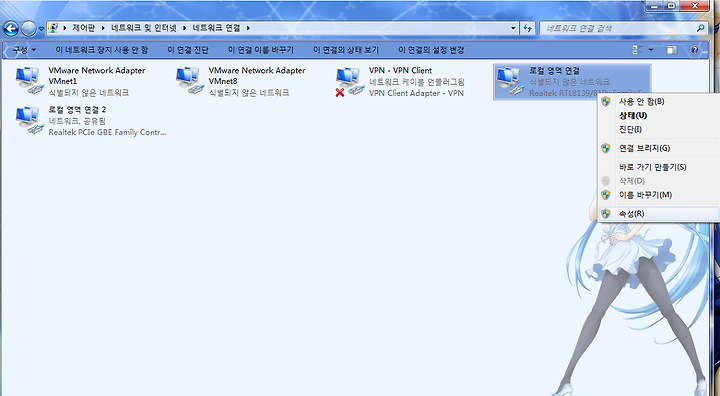Click the 네트워크 및 인터넷 breadcrumb
Screen dimensions: 720x396
tap(144, 28)
